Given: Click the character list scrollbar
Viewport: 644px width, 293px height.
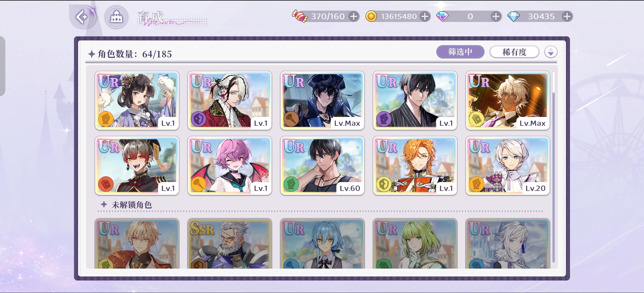Looking at the screenshot, I should point(553,167).
